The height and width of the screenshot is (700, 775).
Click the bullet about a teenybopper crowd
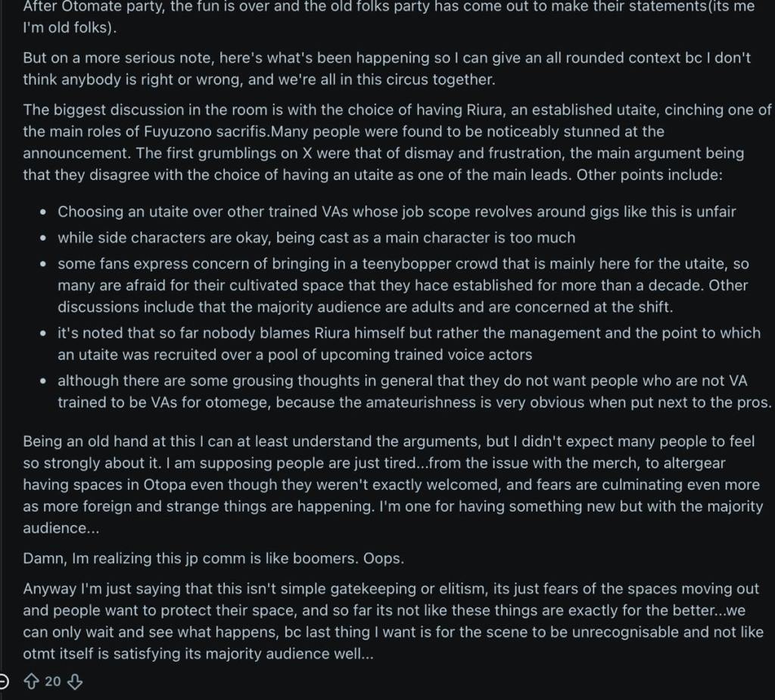tap(402, 285)
